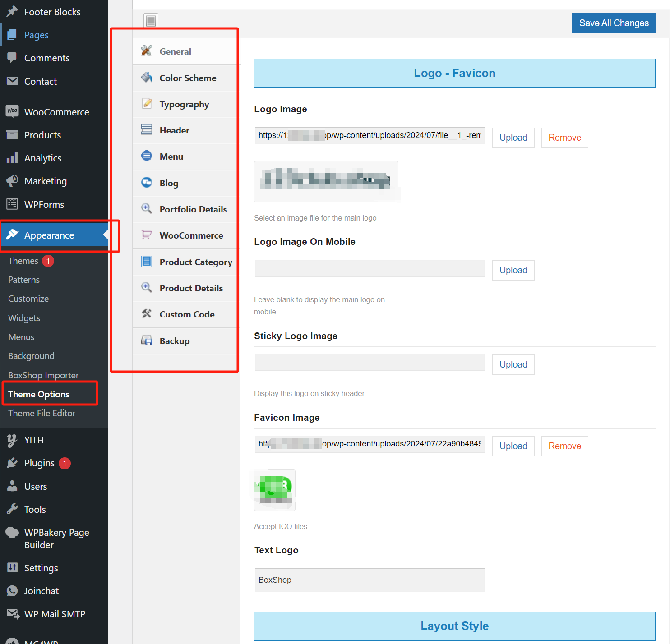Screen dimensions: 670x644
Task: Select the WooCommerce cart icon
Action: [147, 235]
